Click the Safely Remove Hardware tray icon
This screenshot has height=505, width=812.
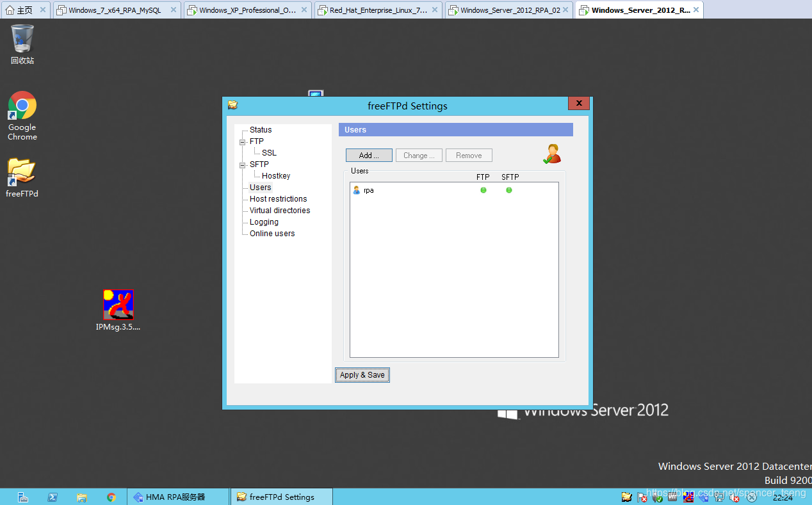[658, 497]
